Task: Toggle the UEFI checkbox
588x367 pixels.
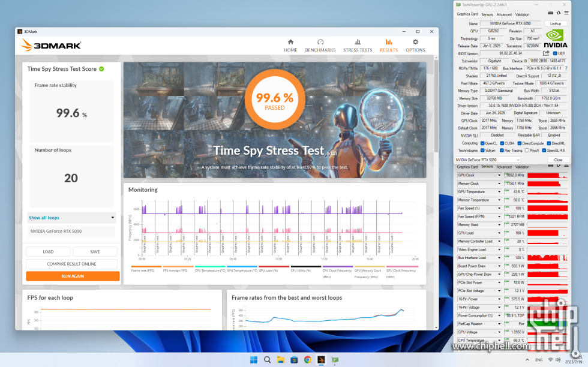Action: [x=555, y=53]
